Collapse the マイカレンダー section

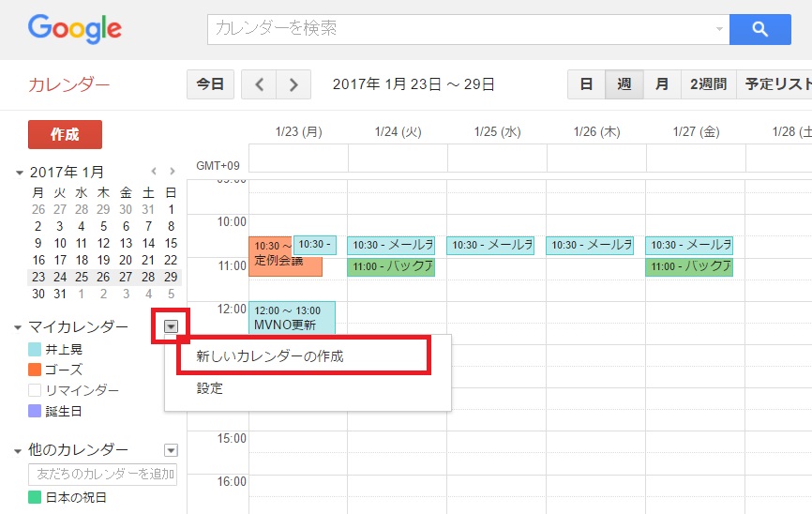pyautogui.click(x=18, y=327)
